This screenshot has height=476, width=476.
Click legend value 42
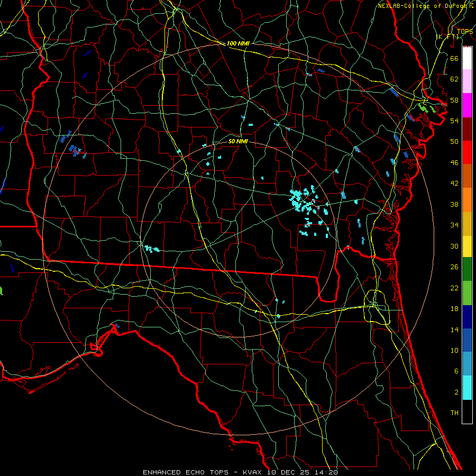click(x=454, y=184)
